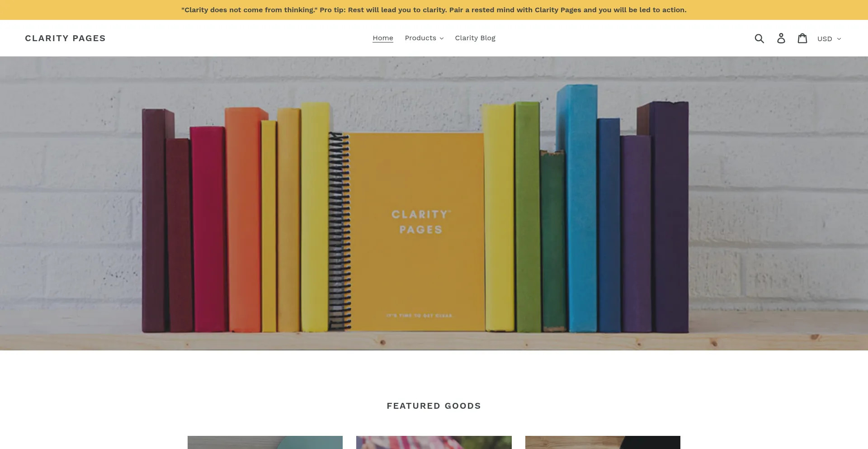This screenshot has width=868, height=449.
Task: Select the Home navigation item
Action: pyautogui.click(x=383, y=38)
